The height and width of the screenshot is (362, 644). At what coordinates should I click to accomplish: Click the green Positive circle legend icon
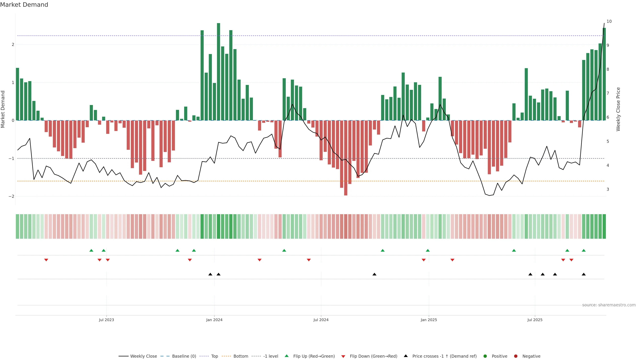tap(485, 356)
